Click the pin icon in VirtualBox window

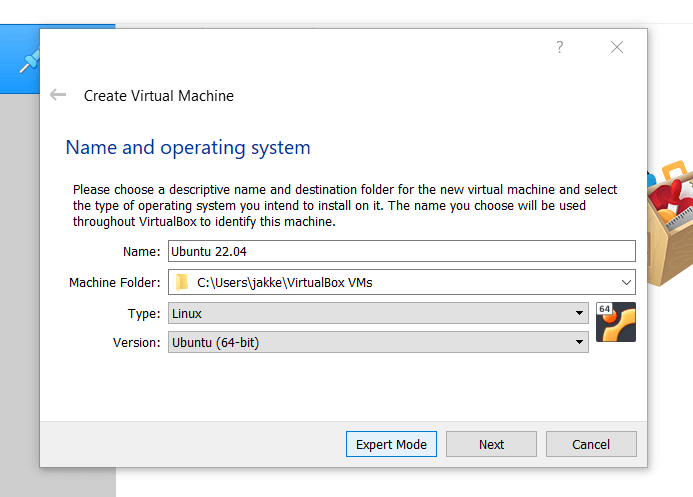click(29, 62)
